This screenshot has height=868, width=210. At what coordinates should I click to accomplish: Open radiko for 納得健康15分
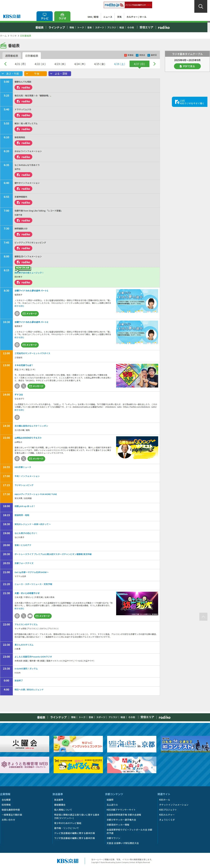23,234
